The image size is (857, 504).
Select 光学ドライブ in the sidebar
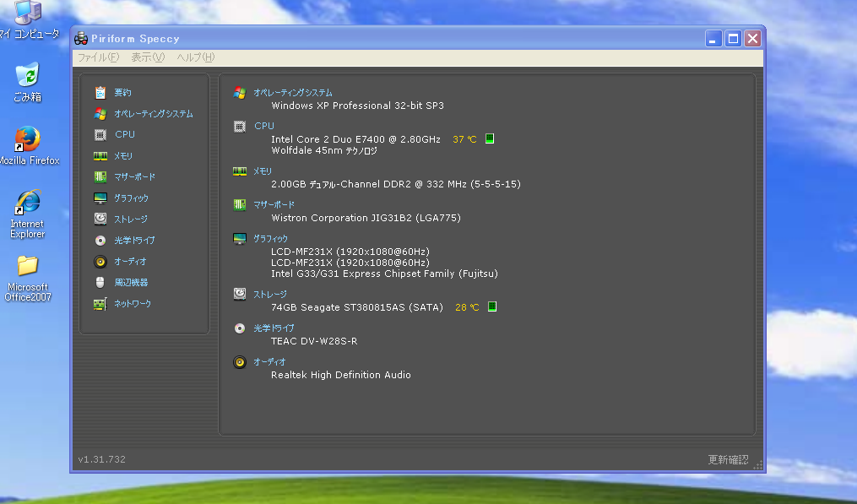pyautogui.click(x=134, y=240)
